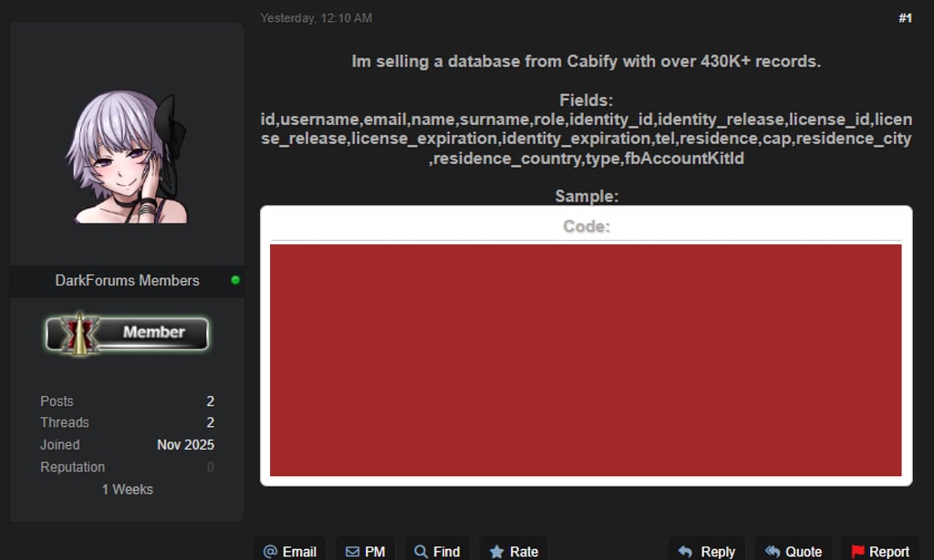Quote this post
The height and width of the screenshot is (560, 934).
pos(794,551)
